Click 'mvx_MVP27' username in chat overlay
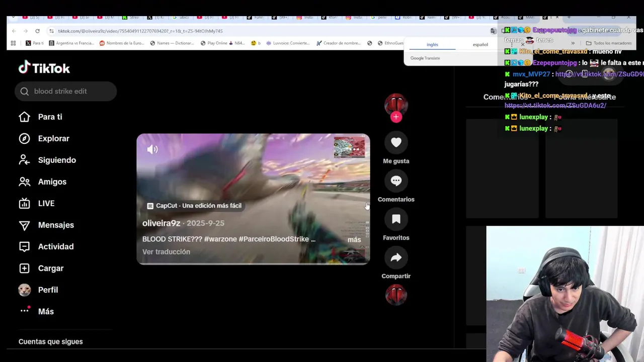 531,74
